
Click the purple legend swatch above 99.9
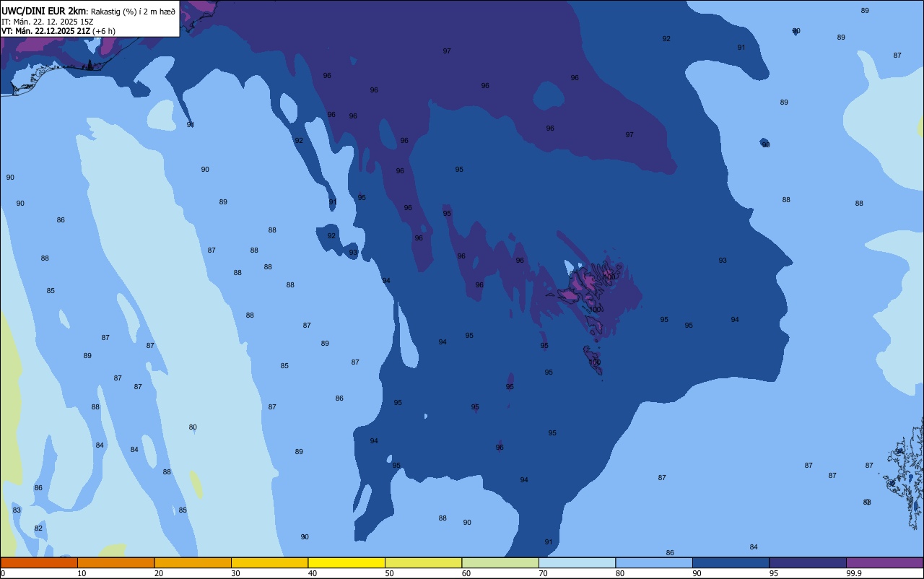884,562
